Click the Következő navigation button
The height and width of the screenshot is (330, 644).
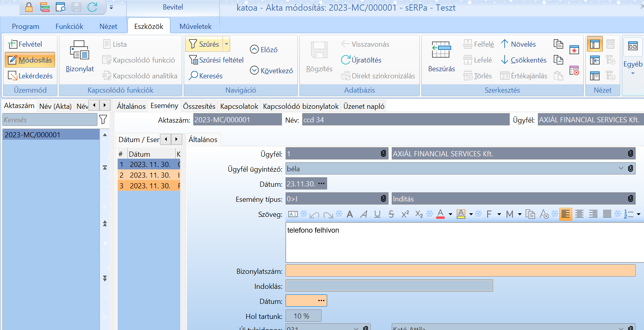click(x=271, y=70)
